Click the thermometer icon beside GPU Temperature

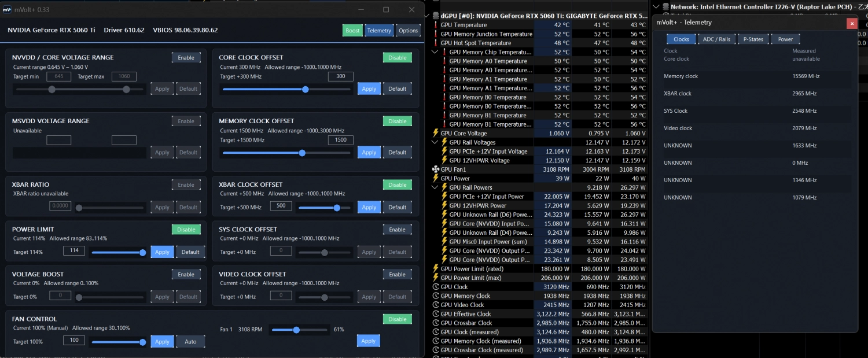point(436,25)
